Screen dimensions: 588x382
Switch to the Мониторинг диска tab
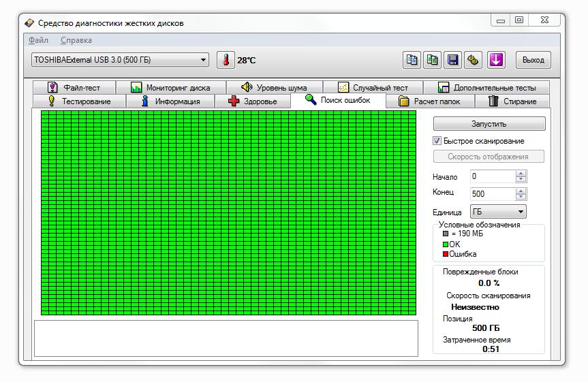(170, 88)
